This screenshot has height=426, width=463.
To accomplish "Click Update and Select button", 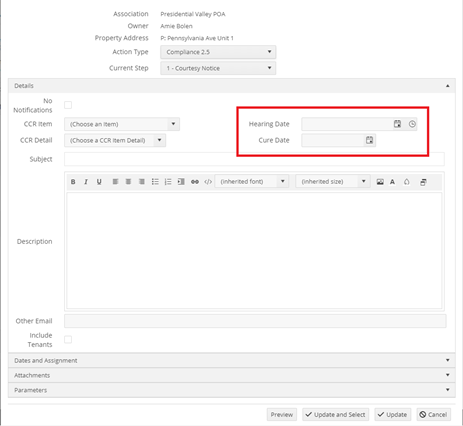I will tap(336, 414).
